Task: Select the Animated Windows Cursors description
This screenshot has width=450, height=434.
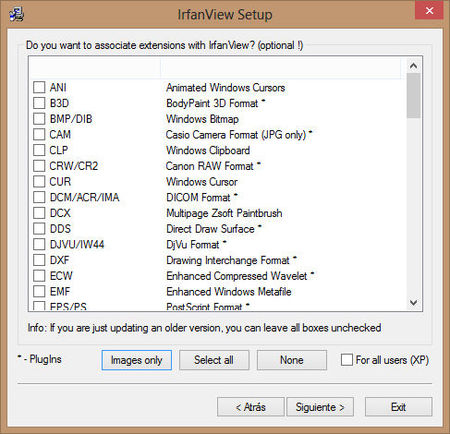Action: [226, 88]
